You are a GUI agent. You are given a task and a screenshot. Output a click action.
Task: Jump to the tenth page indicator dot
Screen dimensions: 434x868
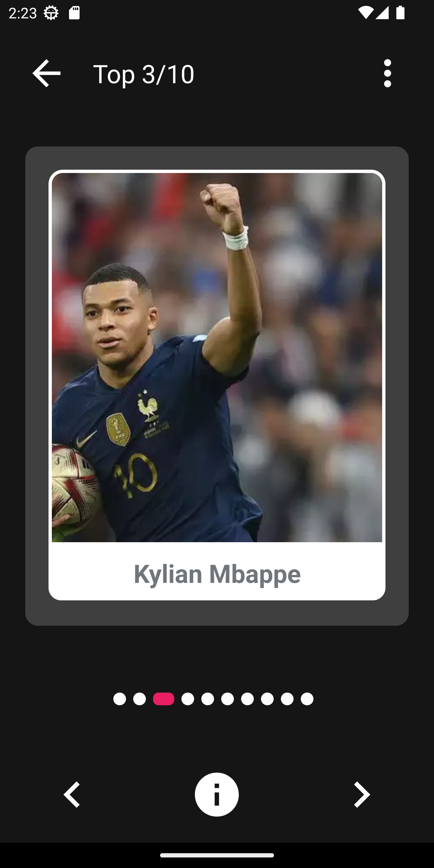(x=307, y=699)
